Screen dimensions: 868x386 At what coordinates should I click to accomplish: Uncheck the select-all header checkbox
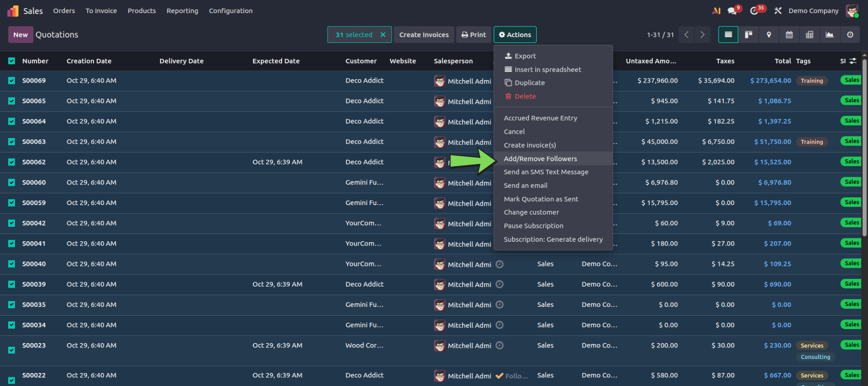point(12,61)
